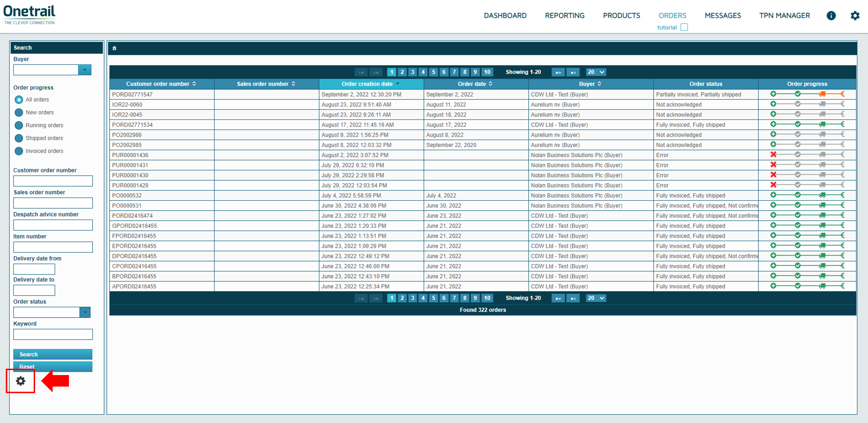Image resolution: width=868 pixels, height=423 pixels.
Task: Toggle the tutorial checkbox
Action: click(x=684, y=27)
